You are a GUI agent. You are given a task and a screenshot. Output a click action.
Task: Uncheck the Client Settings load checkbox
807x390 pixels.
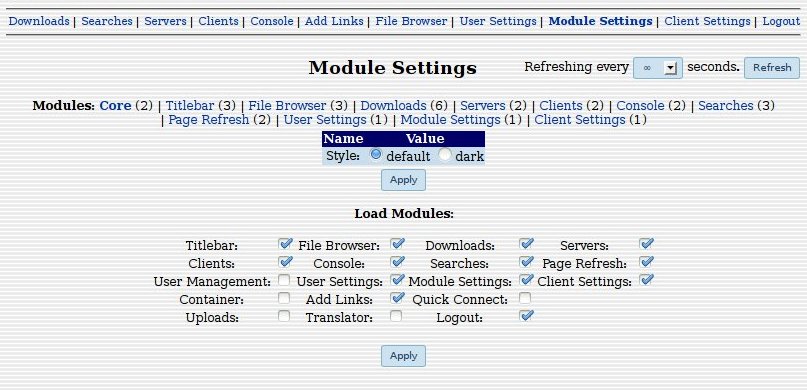pos(646,279)
